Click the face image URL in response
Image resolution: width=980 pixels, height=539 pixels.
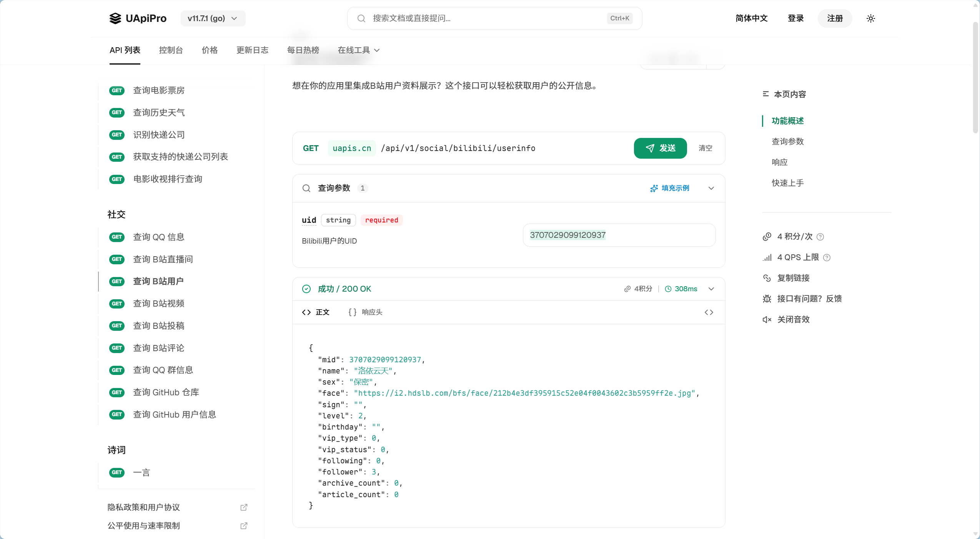tap(524, 393)
